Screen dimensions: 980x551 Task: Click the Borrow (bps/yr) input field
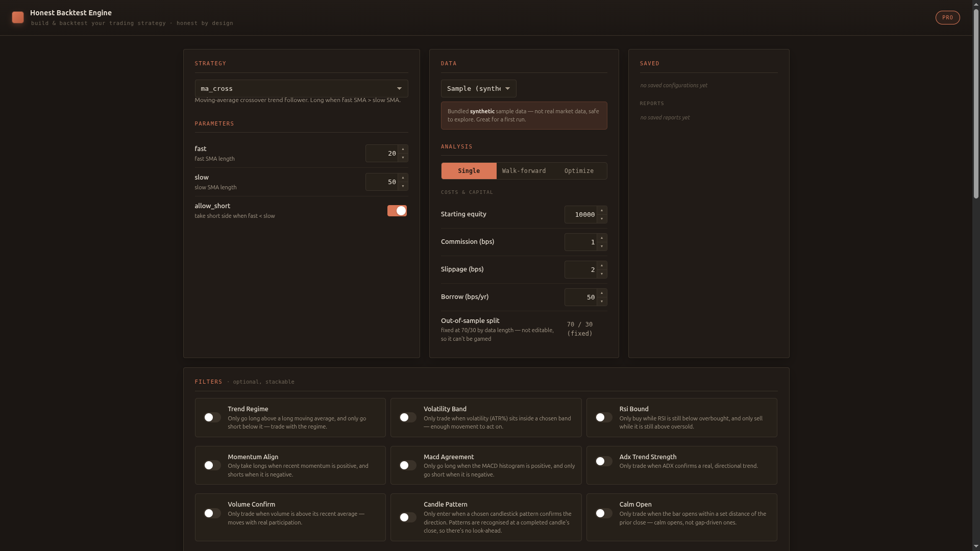(x=581, y=297)
